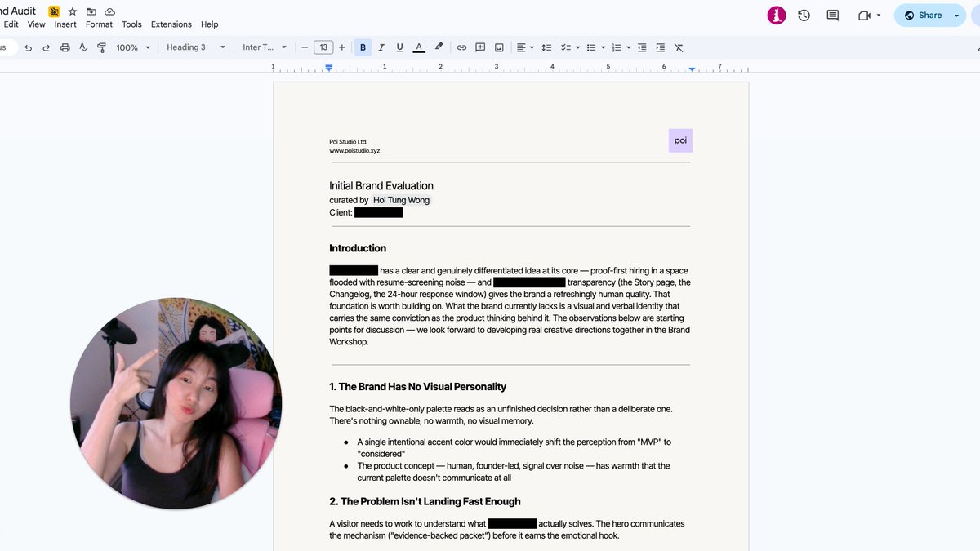Decrease indent of the paragraph
Image resolution: width=980 pixels, height=551 pixels.
(x=642, y=47)
